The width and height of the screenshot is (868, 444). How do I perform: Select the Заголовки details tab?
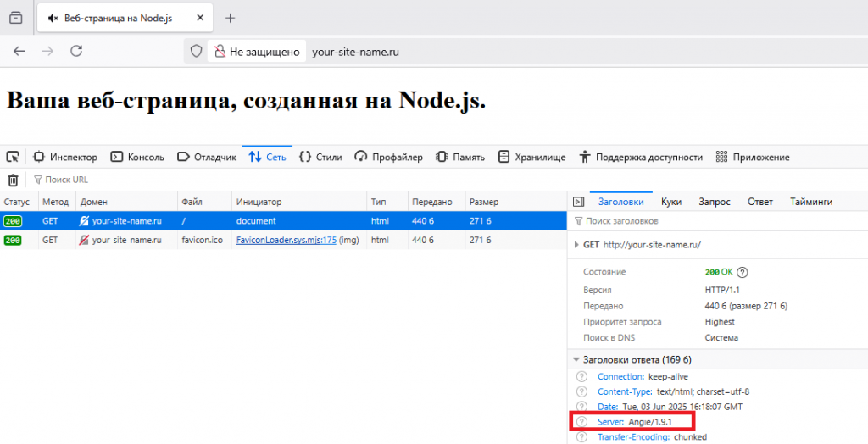[x=620, y=202]
